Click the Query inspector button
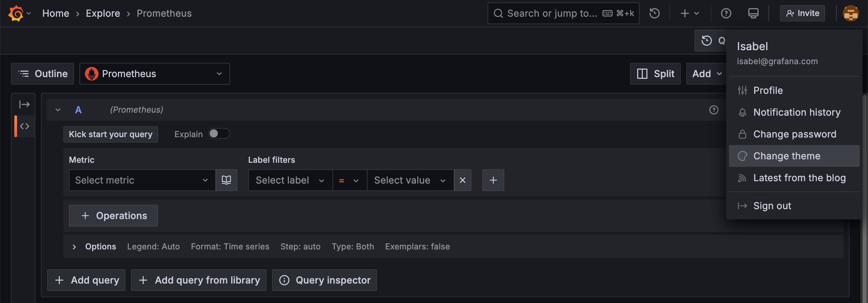This screenshot has width=868, height=303. click(x=324, y=280)
